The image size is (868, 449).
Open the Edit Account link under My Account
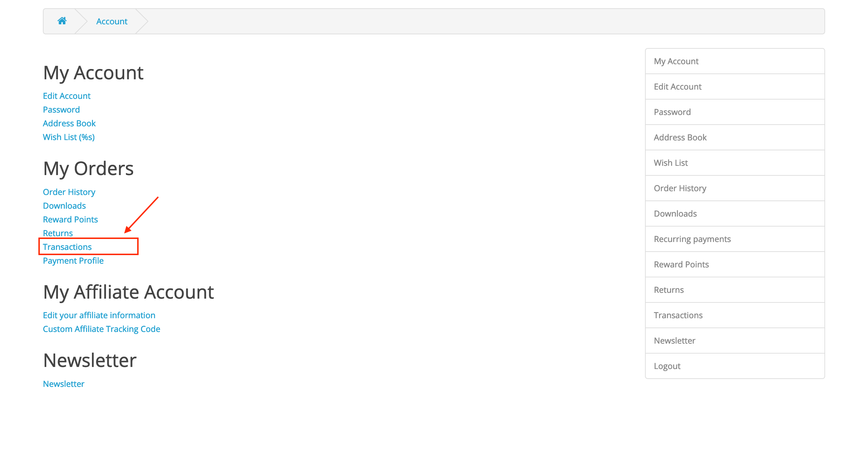pyautogui.click(x=67, y=96)
